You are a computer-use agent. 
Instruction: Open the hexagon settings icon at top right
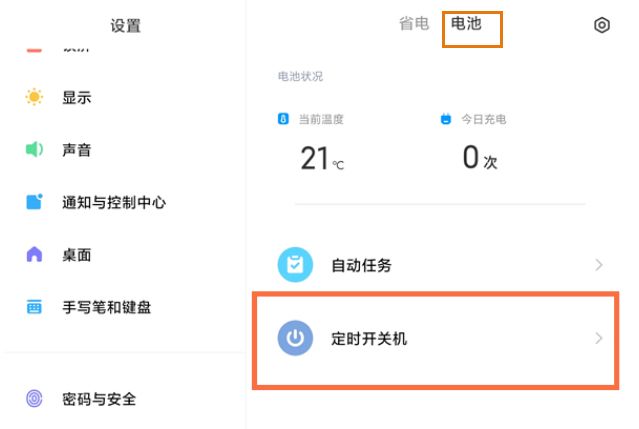601,26
